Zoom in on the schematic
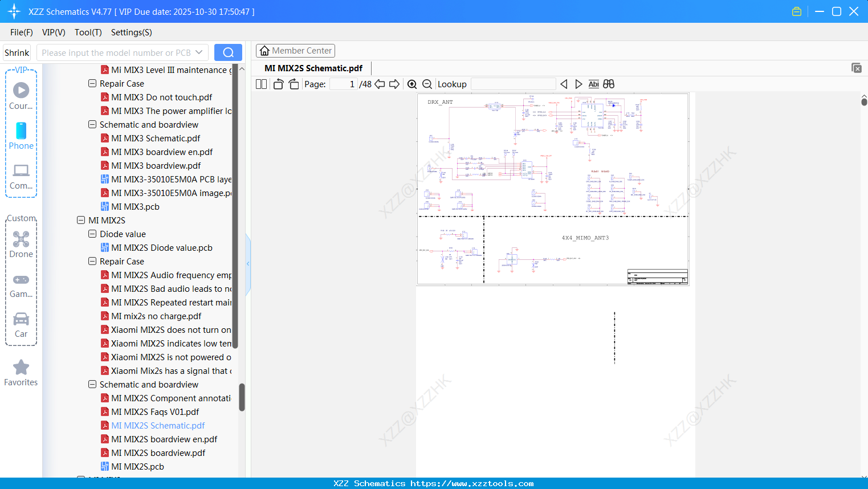This screenshot has height=489, width=868. click(x=412, y=84)
